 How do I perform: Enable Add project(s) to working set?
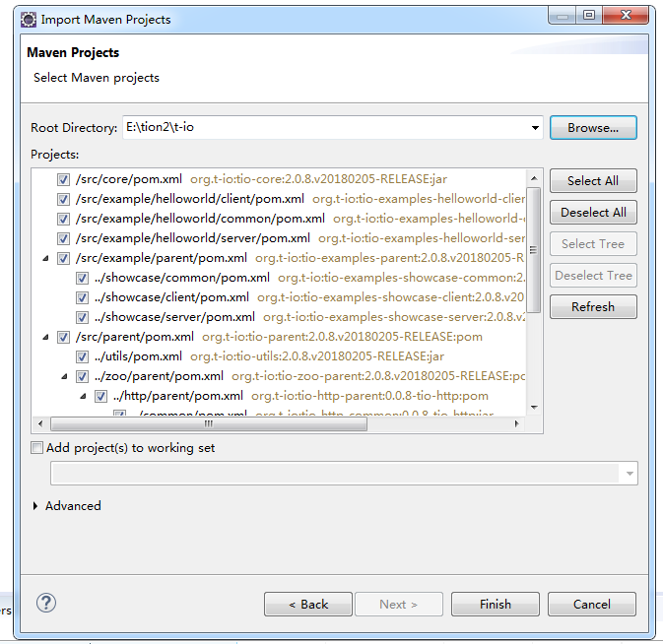37,447
